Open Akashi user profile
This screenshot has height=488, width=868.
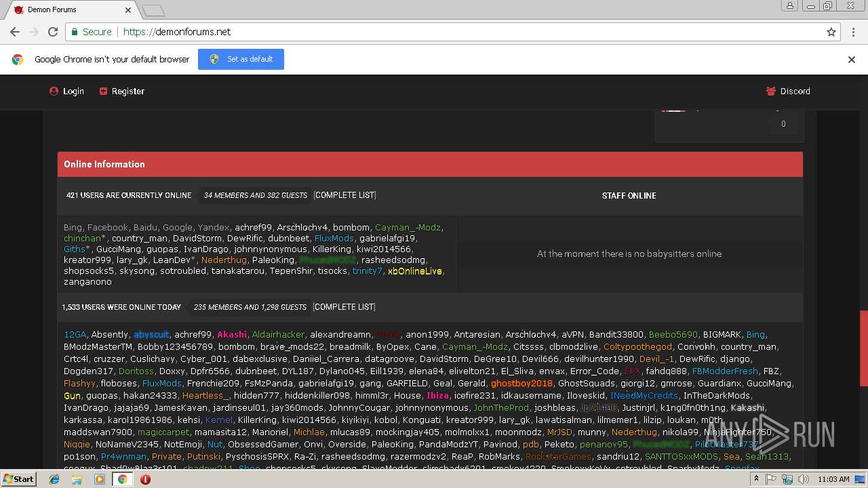tap(232, 335)
